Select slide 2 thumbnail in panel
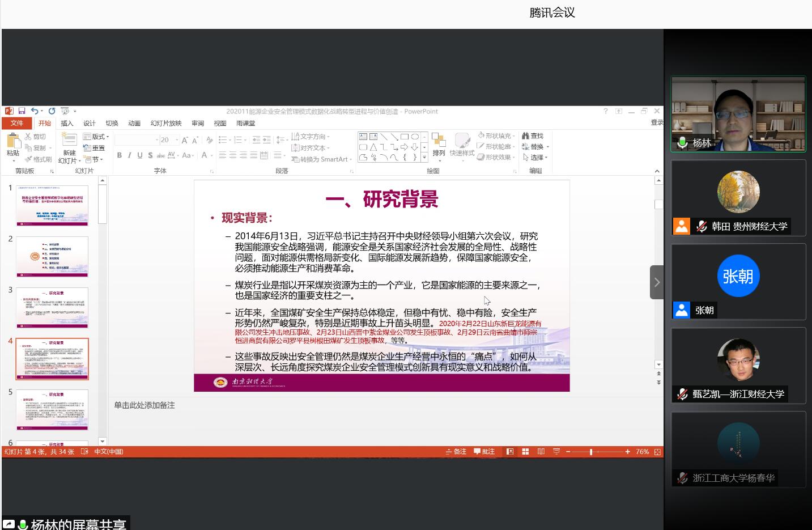 52,256
